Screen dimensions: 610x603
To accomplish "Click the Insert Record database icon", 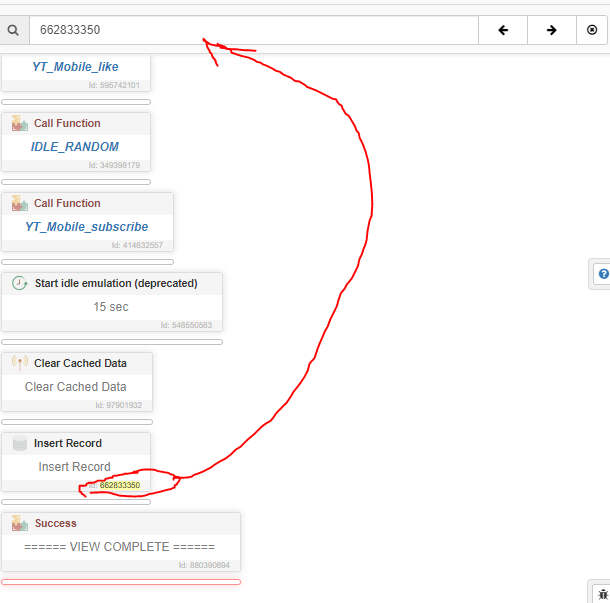I will point(19,443).
